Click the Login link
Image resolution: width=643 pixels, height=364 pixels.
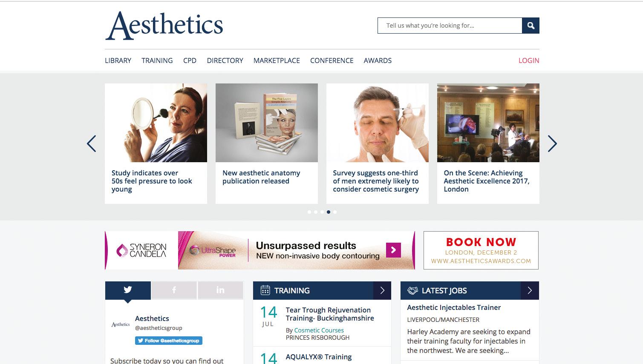[x=529, y=60]
